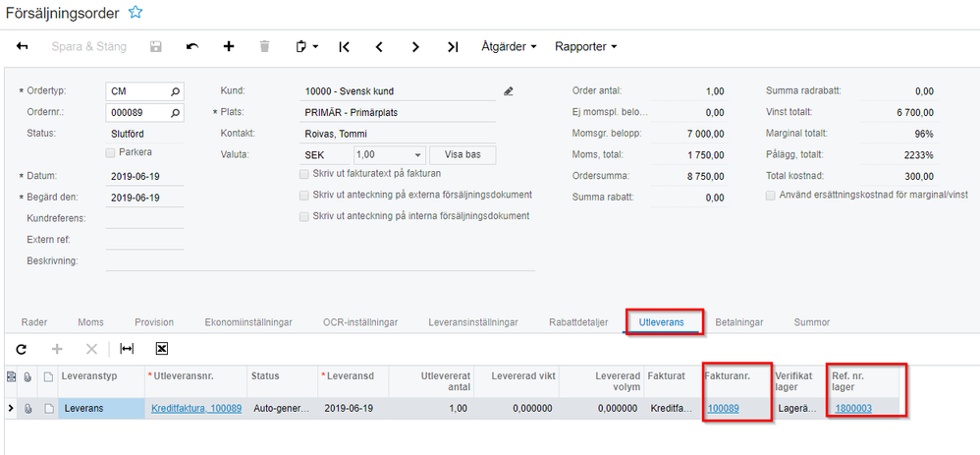The image size is (980, 455).
Task: Go to first record navigation icon
Action: 344,46
